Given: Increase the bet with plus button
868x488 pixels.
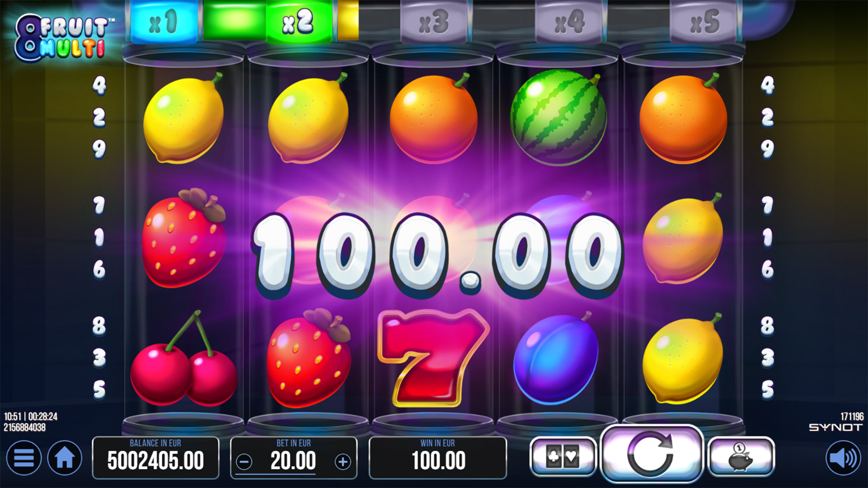Looking at the screenshot, I should click(x=343, y=462).
